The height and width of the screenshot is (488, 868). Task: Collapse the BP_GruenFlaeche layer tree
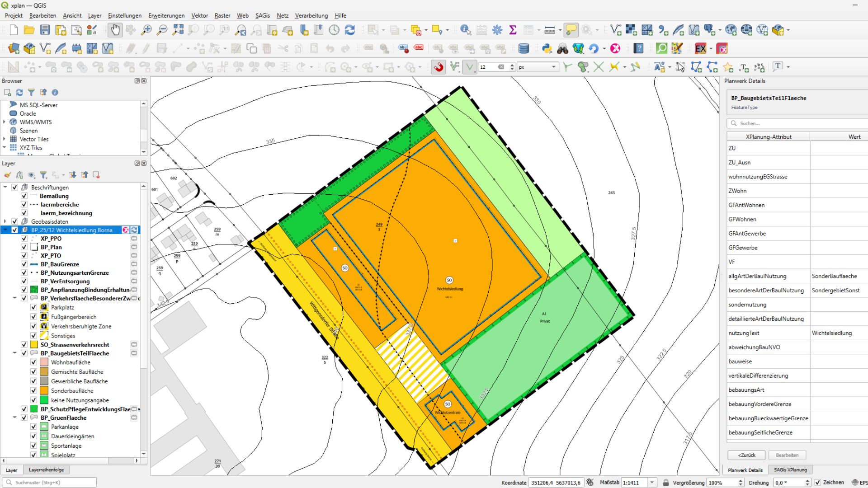[14, 418]
